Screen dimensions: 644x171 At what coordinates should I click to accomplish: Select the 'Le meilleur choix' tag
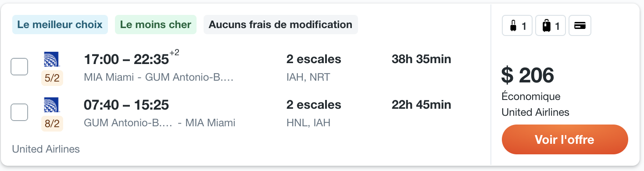coord(60,25)
